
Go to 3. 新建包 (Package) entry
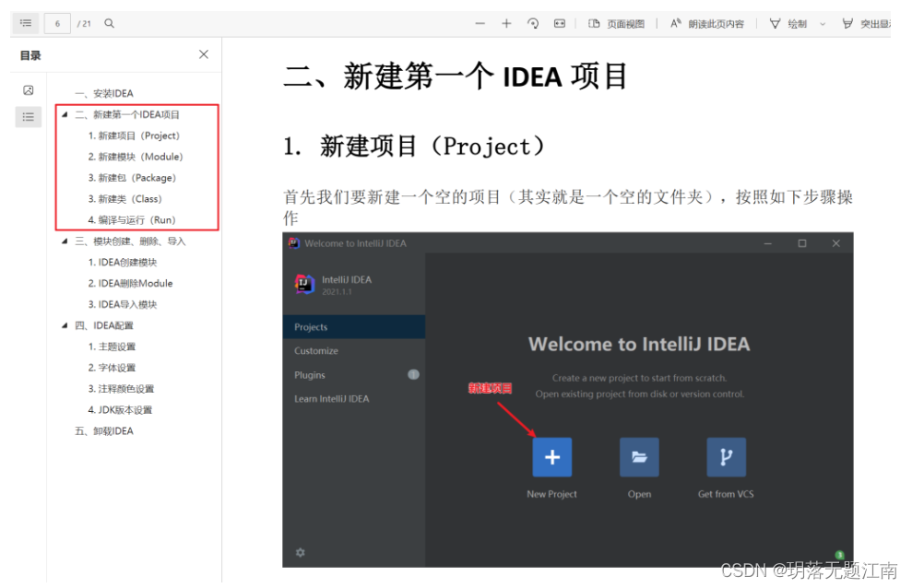(132, 178)
